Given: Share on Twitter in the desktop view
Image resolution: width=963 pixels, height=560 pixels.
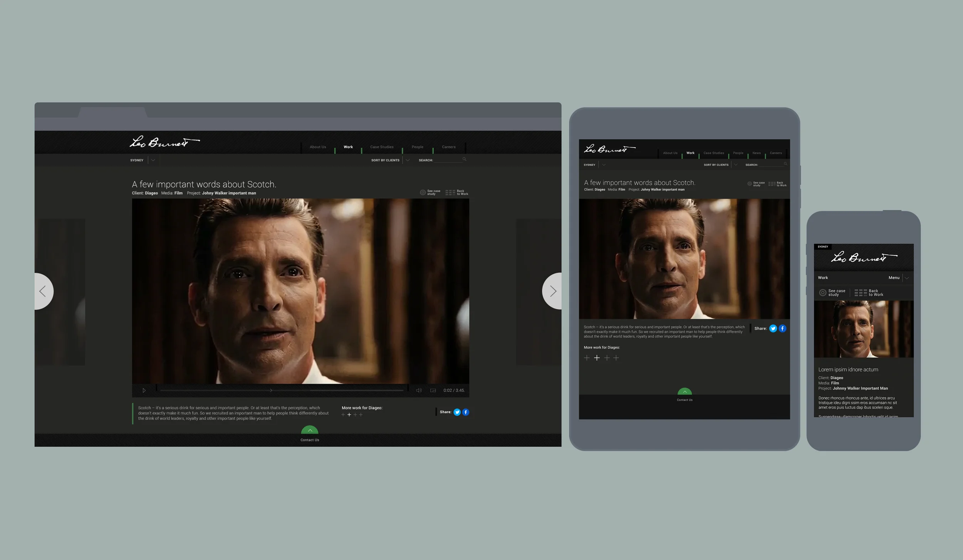Looking at the screenshot, I should pos(457,412).
